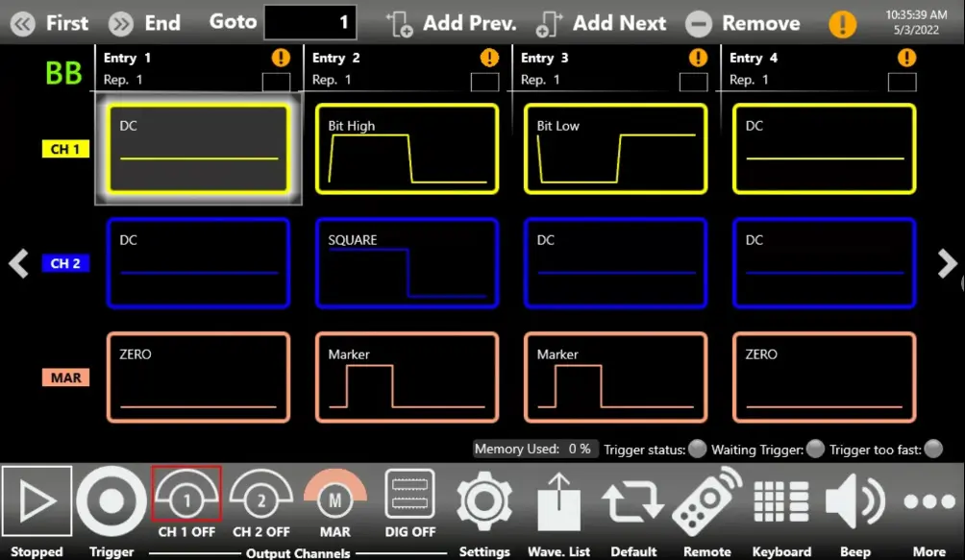
Task: Click Add Next entry icon
Action: coord(549,24)
